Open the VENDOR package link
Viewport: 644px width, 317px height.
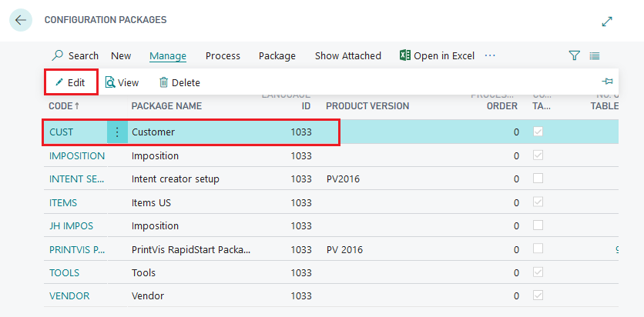pyautogui.click(x=69, y=296)
